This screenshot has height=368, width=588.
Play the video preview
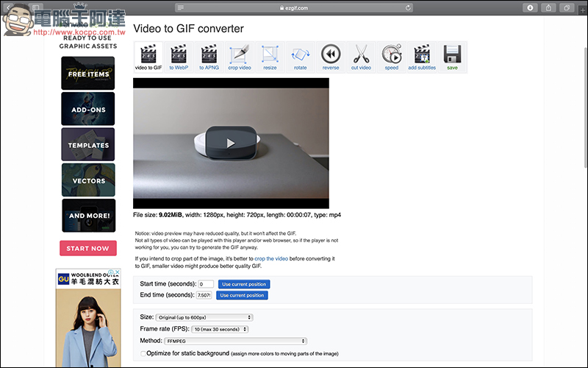click(x=231, y=143)
